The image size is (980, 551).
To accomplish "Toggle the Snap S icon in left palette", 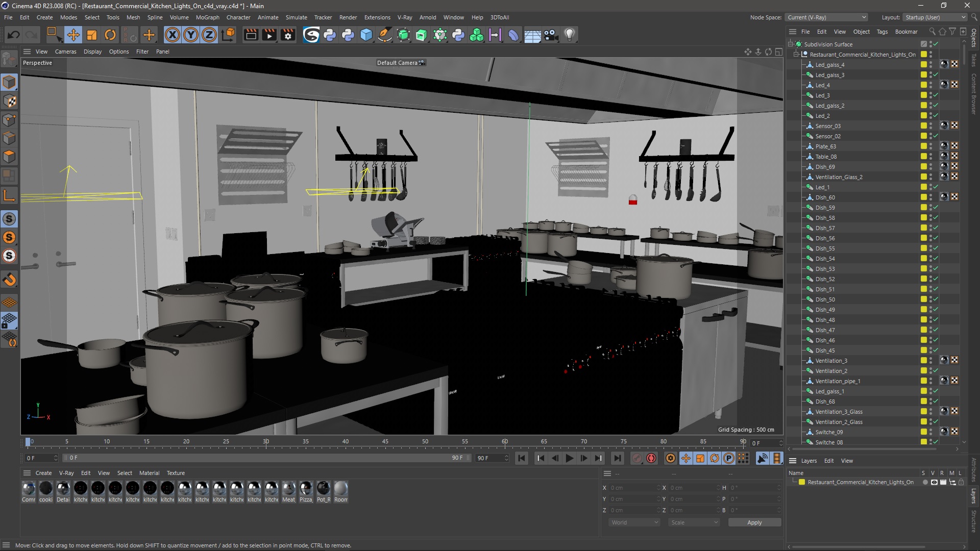I will tap(9, 219).
